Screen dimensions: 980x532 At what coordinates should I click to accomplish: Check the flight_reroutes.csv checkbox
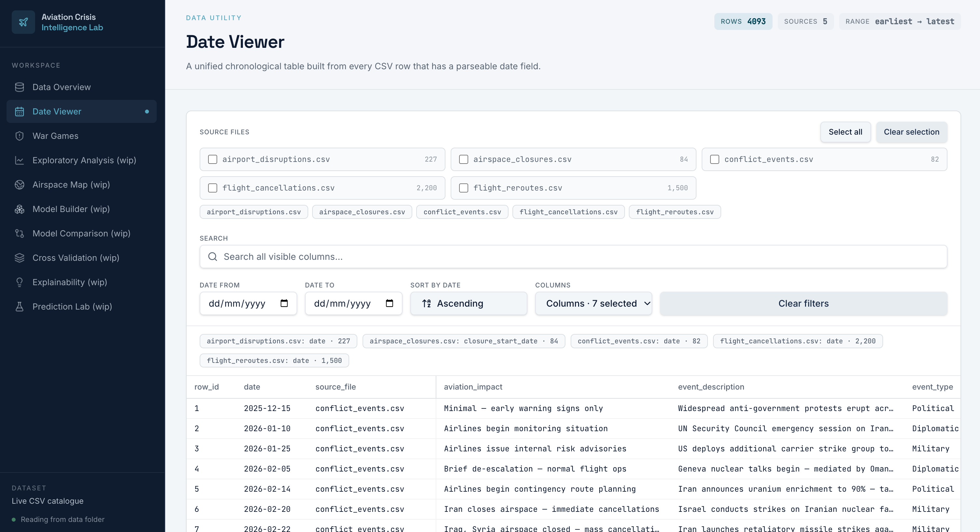pyautogui.click(x=464, y=188)
